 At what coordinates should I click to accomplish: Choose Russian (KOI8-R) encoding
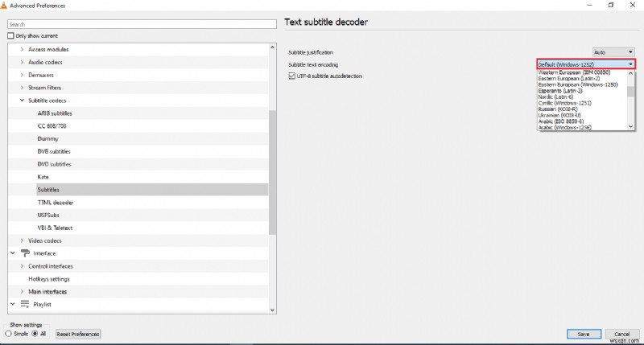(558, 109)
